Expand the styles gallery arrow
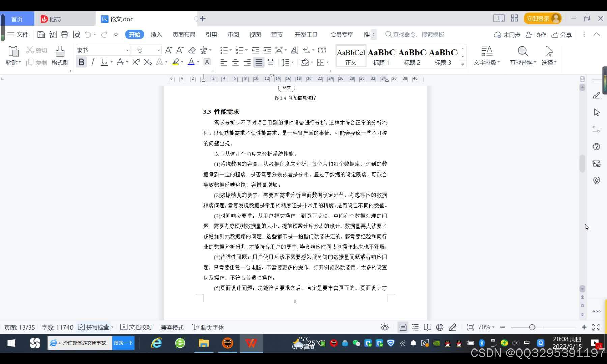This screenshot has width=607, height=364. 463,64
